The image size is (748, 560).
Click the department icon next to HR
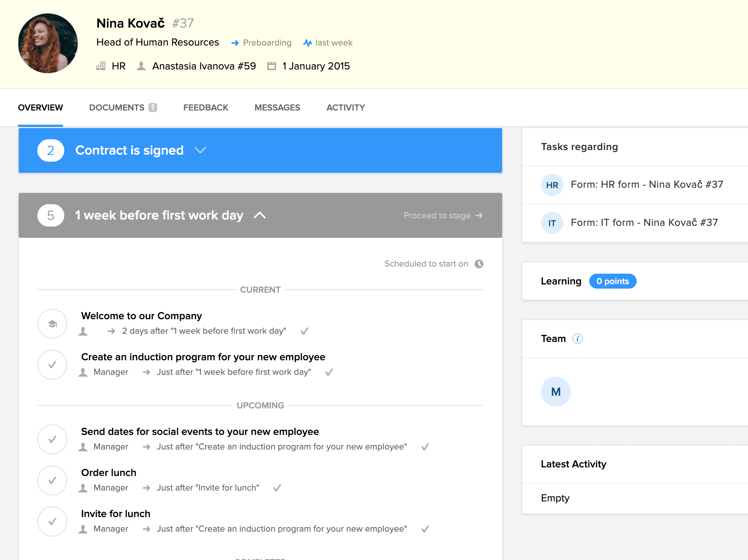click(x=101, y=66)
